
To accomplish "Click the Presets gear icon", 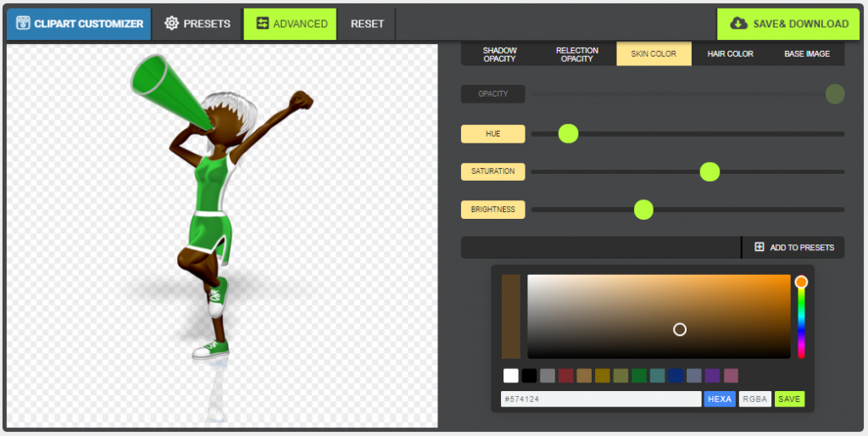I will pos(172,24).
